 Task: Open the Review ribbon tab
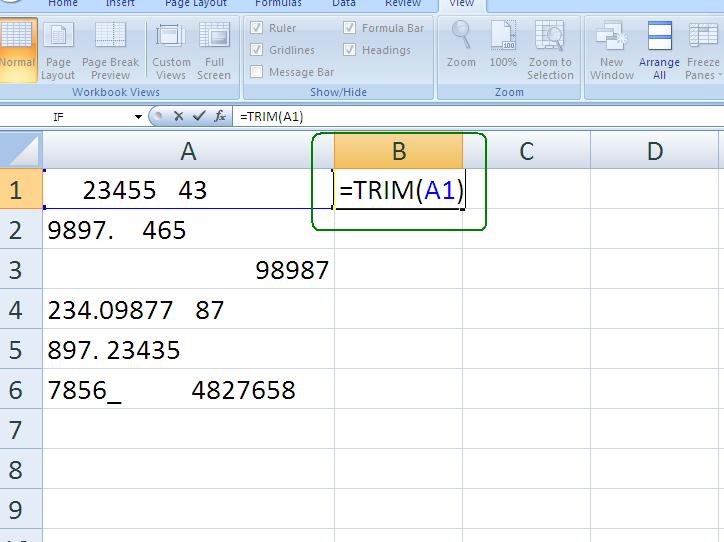coord(403,4)
